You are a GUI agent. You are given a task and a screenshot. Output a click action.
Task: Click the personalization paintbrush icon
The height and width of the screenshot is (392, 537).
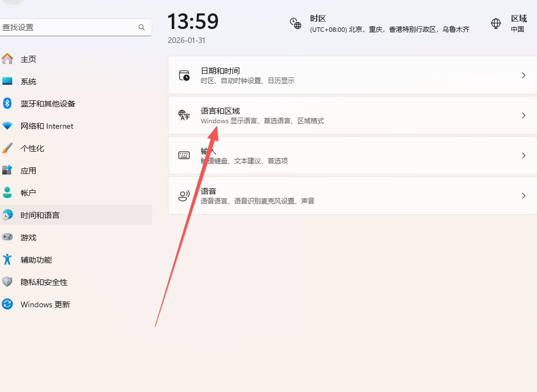point(7,148)
